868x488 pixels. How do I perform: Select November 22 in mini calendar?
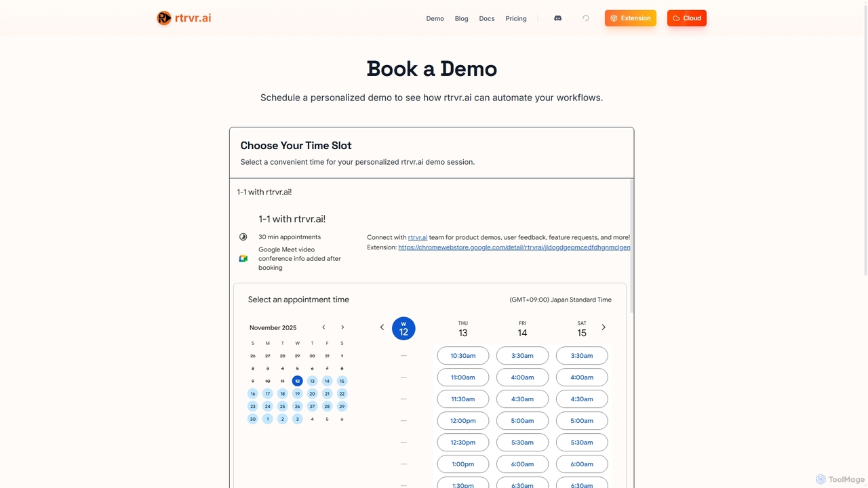342,394
